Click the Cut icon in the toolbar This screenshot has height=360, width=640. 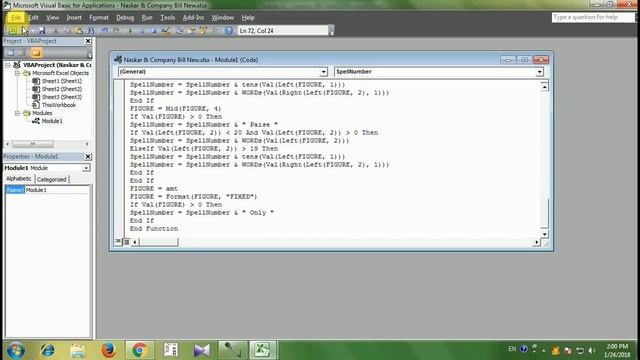coord(56,31)
